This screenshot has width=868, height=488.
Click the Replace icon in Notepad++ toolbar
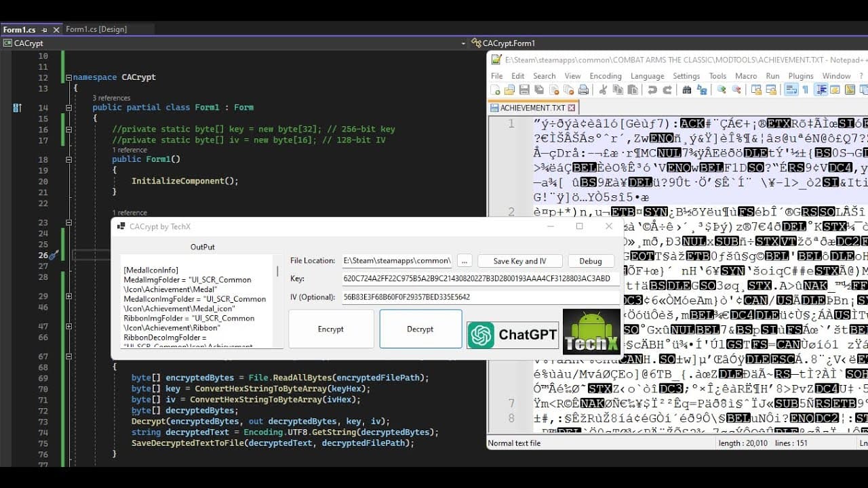coord(702,90)
